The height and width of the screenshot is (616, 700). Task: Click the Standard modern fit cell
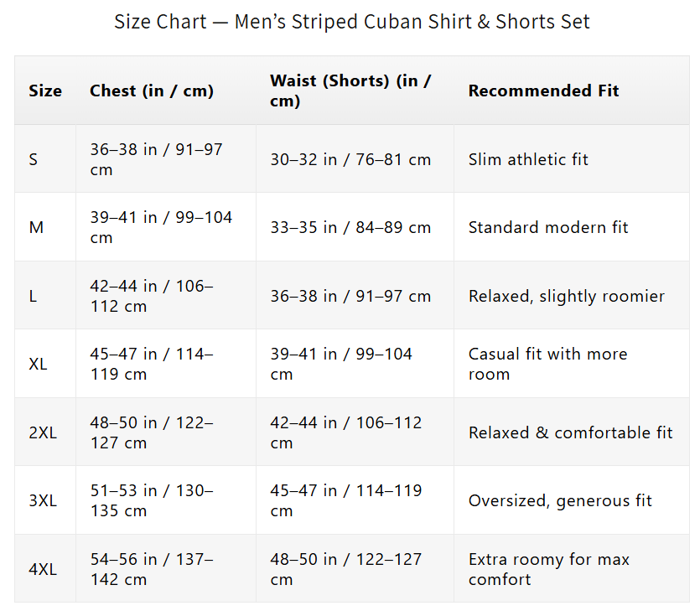pyautogui.click(x=548, y=227)
